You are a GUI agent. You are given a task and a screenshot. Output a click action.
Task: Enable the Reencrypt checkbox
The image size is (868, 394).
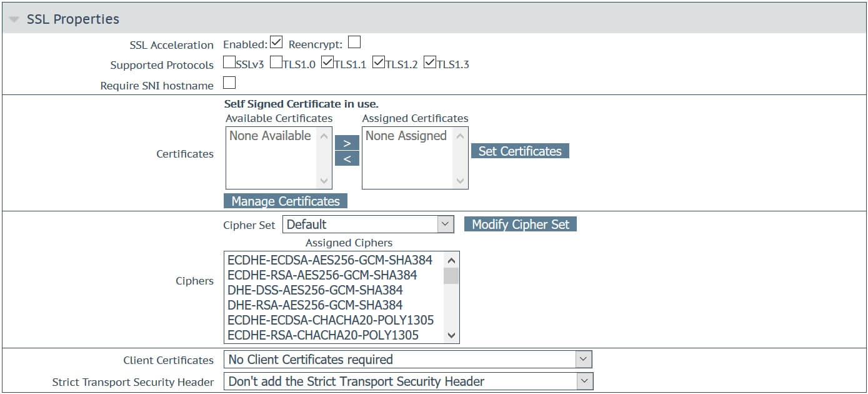[354, 41]
